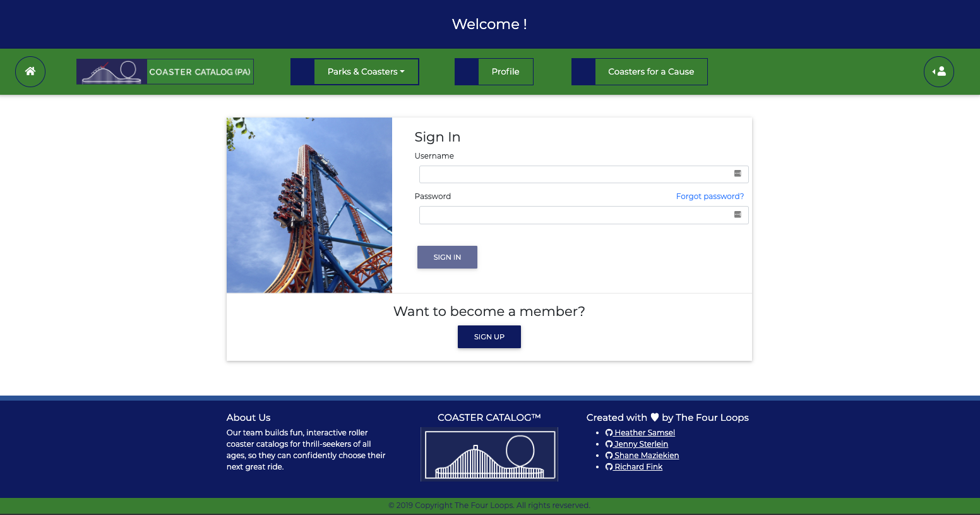Open the Parks & Coasters dropdown
This screenshot has height=515, width=980.
(366, 71)
